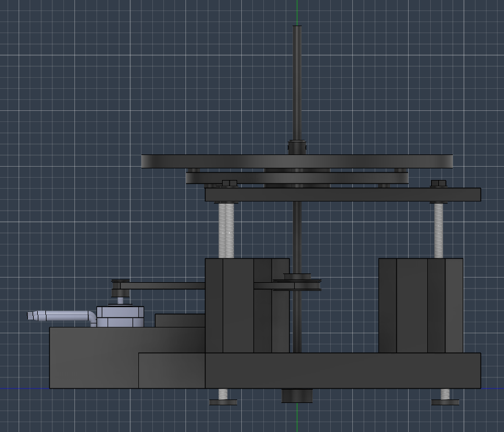Select the horizontal upper mounting plate
This screenshot has width=504, height=432.
pyautogui.click(x=343, y=195)
